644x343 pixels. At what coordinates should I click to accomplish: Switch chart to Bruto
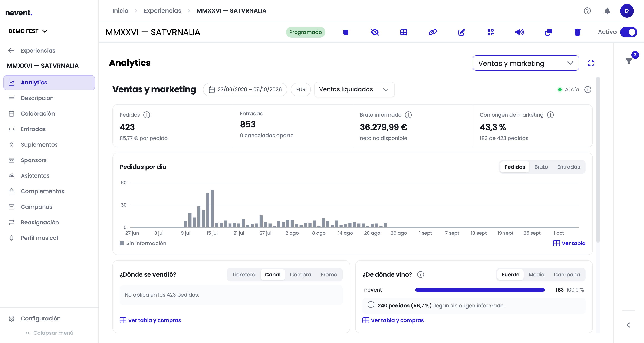541,167
